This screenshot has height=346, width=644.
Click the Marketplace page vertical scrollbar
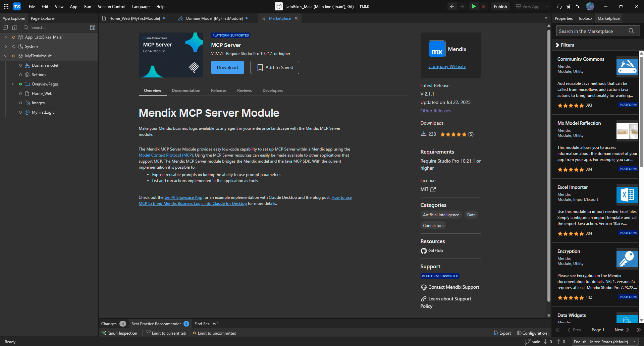point(549,168)
